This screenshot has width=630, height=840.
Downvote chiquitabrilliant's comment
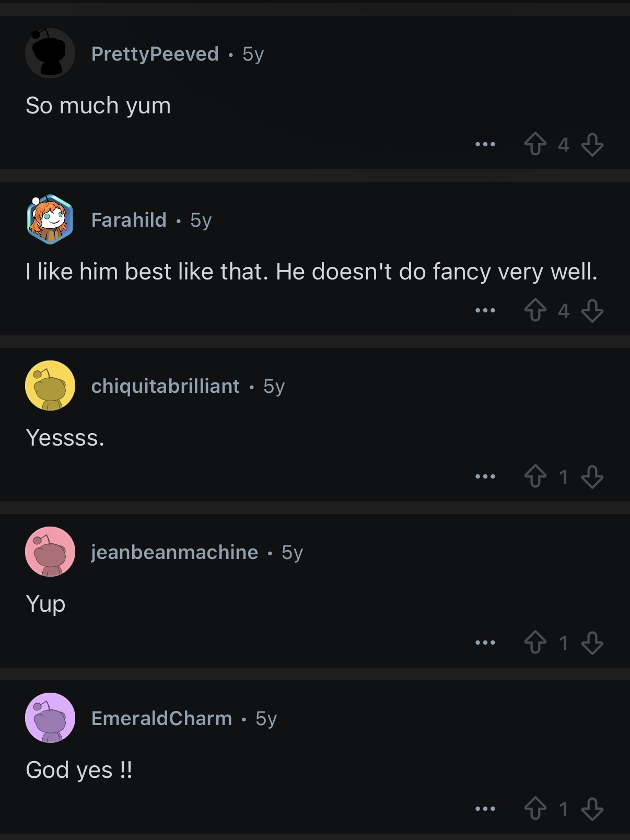[592, 476]
